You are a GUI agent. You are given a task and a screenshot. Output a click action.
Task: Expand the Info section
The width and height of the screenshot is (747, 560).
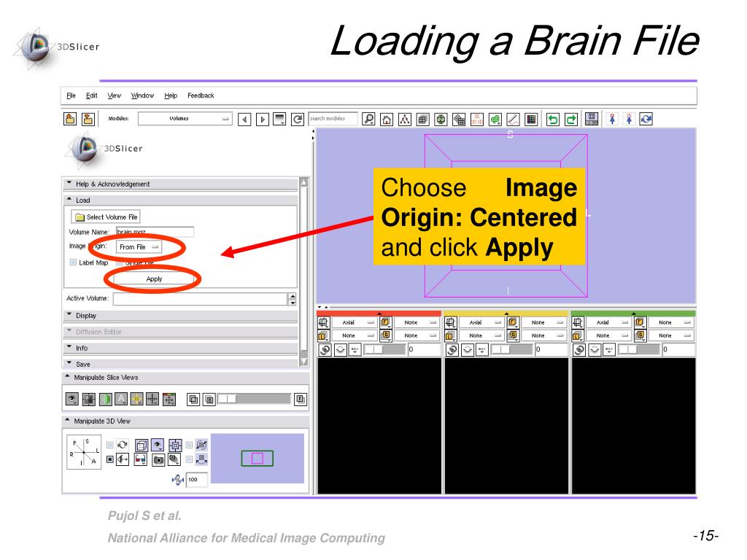(181, 348)
